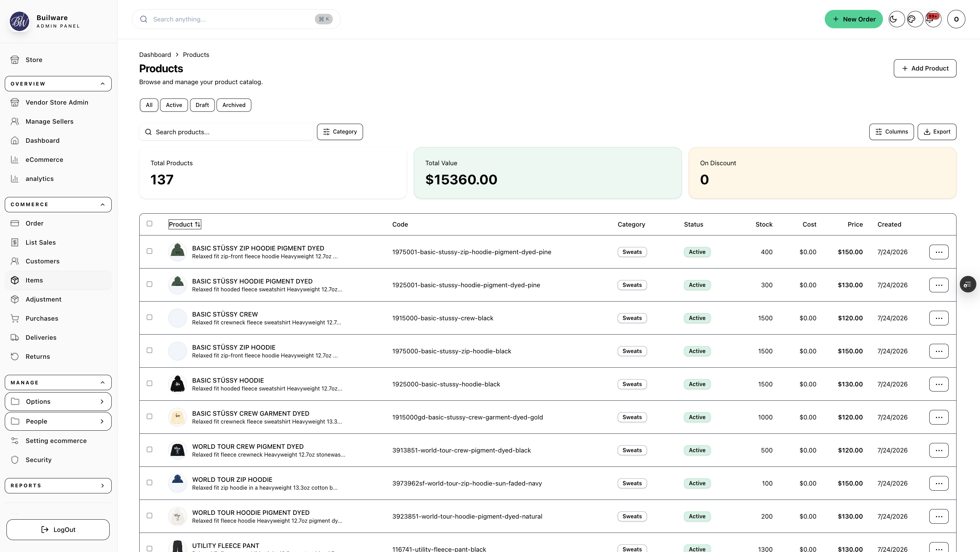Open the theme palette icon
This screenshot has height=552, width=980.
[x=915, y=19]
